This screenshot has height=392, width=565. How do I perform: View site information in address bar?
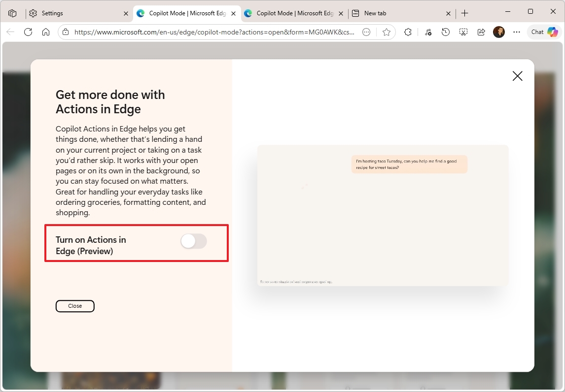pos(65,32)
